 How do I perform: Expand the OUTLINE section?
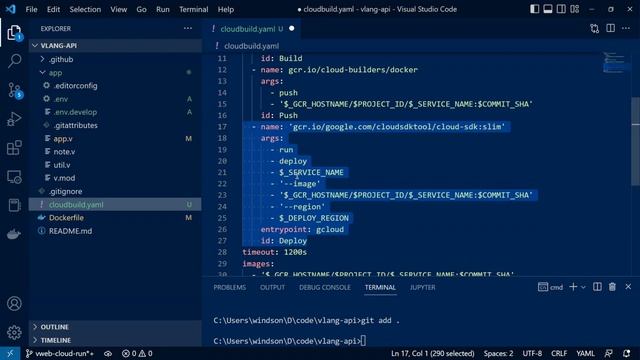pos(115,327)
